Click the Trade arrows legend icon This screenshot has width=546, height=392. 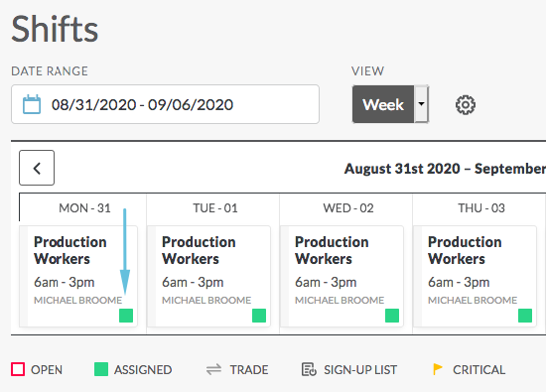click(213, 369)
